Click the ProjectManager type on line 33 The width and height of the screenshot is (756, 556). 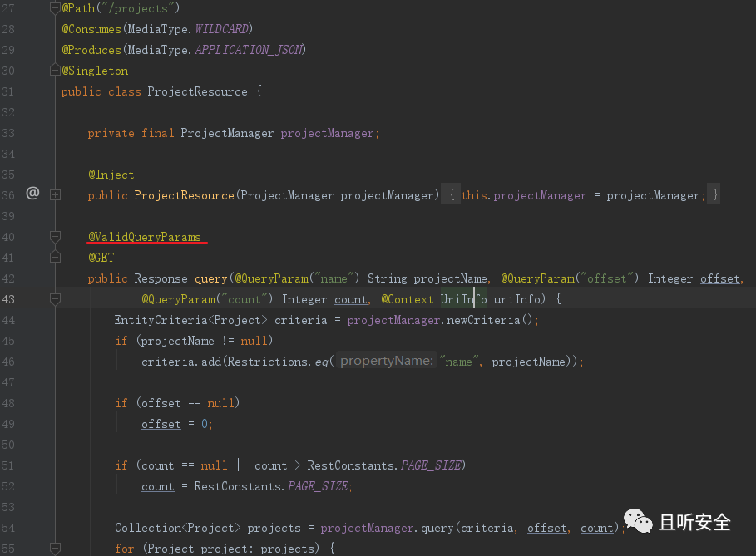click(227, 134)
